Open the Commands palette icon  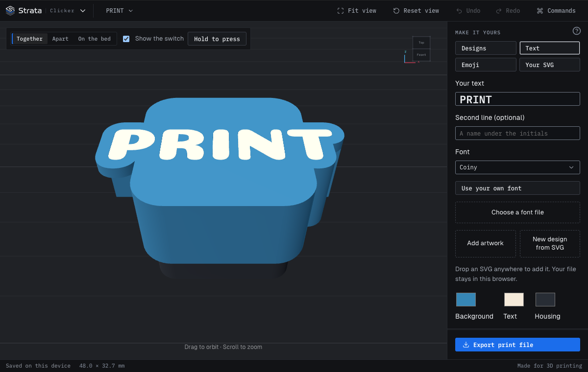(x=540, y=11)
